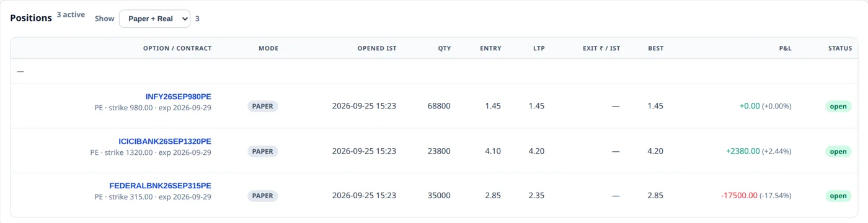Click the PAPER badge in ICICIBANK row
This screenshot has height=223, width=868.
(x=263, y=151)
